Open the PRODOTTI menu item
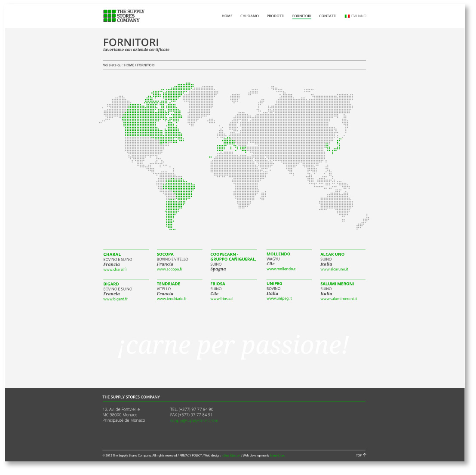This screenshot has width=476, height=475. [x=275, y=16]
